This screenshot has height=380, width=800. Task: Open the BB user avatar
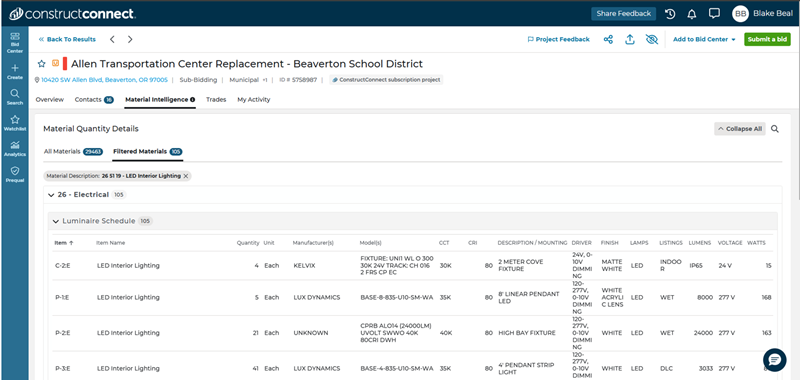[x=740, y=14]
